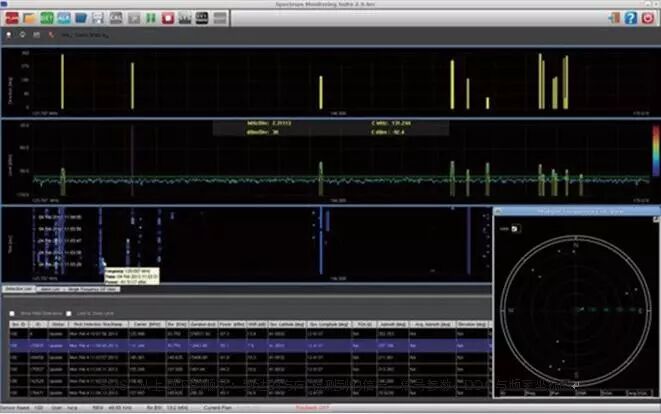Sort by the SNR [dB] column header

(256, 324)
